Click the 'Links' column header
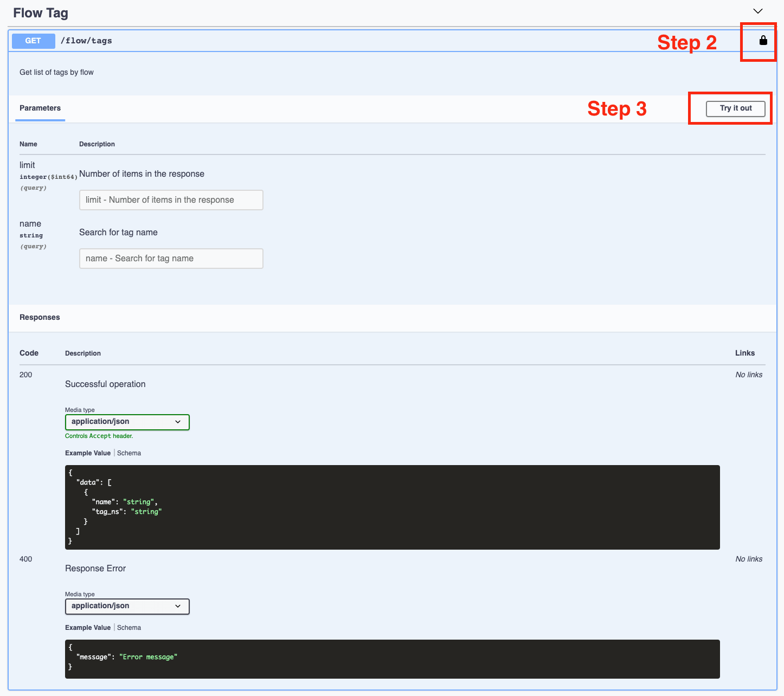 coord(745,353)
